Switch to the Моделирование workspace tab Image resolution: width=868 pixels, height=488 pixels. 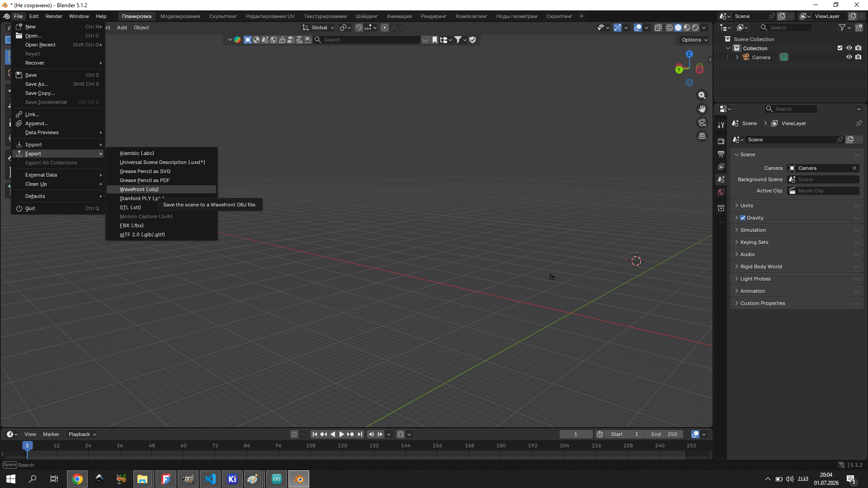(180, 16)
